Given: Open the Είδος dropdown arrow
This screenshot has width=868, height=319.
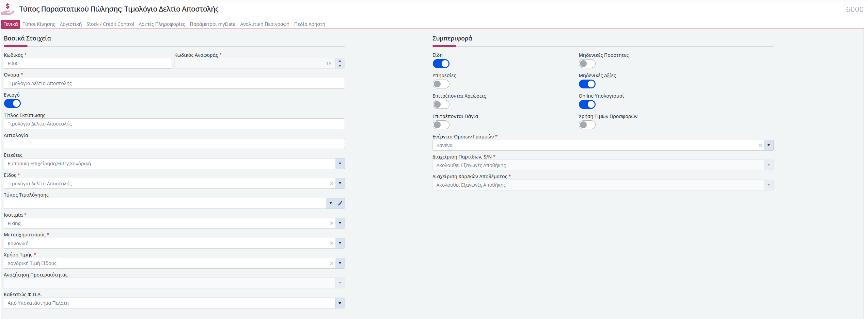Looking at the screenshot, I should [x=340, y=184].
